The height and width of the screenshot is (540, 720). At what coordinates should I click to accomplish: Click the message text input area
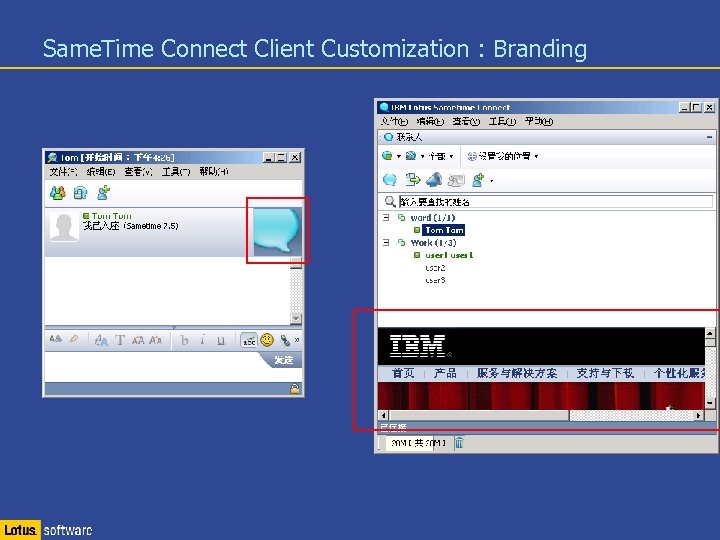tap(156, 367)
